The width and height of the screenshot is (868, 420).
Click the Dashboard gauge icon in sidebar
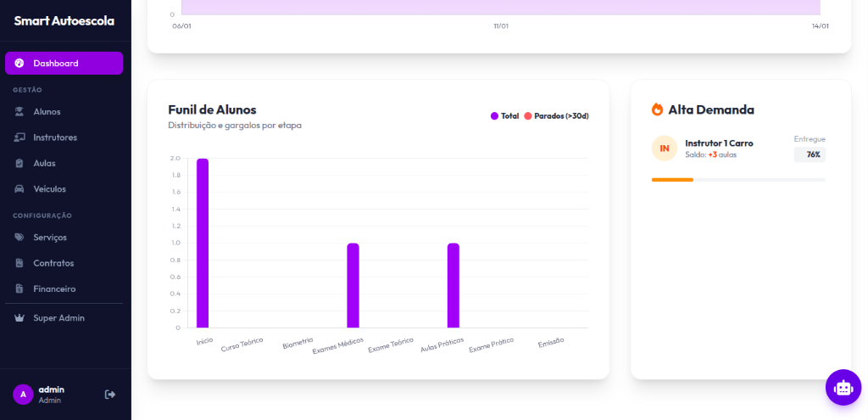[19, 64]
